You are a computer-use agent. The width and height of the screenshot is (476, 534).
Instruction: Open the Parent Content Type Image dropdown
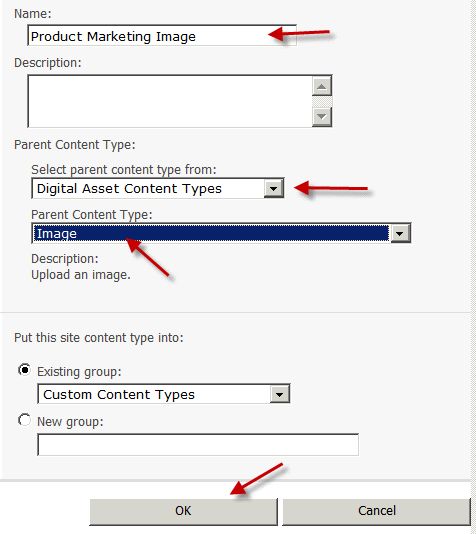[x=221, y=233]
